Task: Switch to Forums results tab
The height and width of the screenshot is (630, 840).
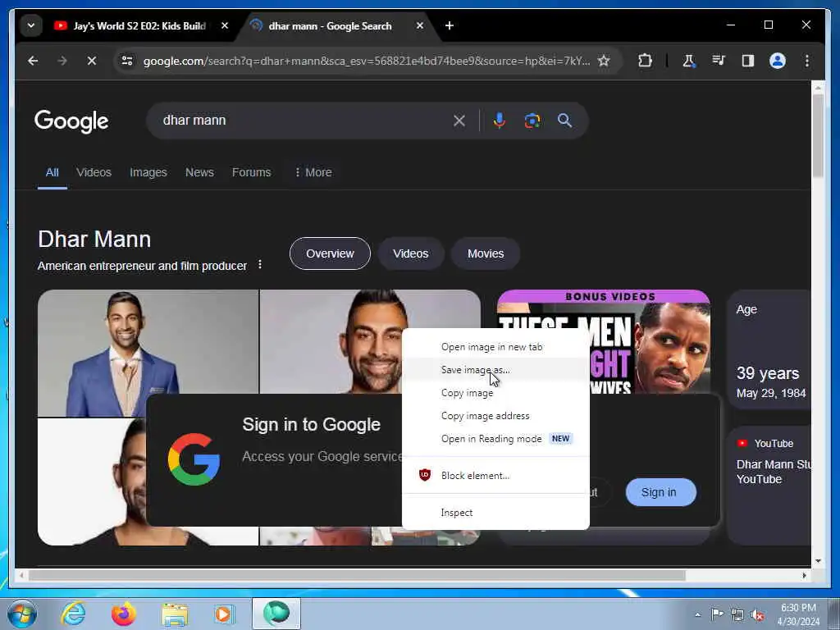Action: pyautogui.click(x=251, y=172)
